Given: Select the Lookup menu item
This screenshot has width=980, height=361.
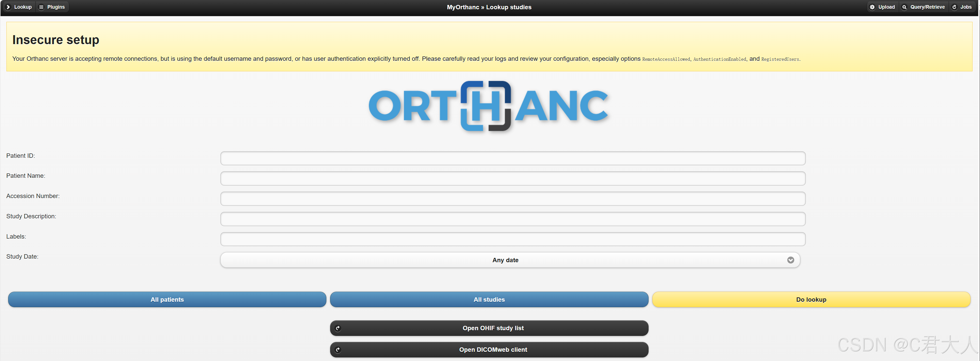Looking at the screenshot, I should (23, 7).
